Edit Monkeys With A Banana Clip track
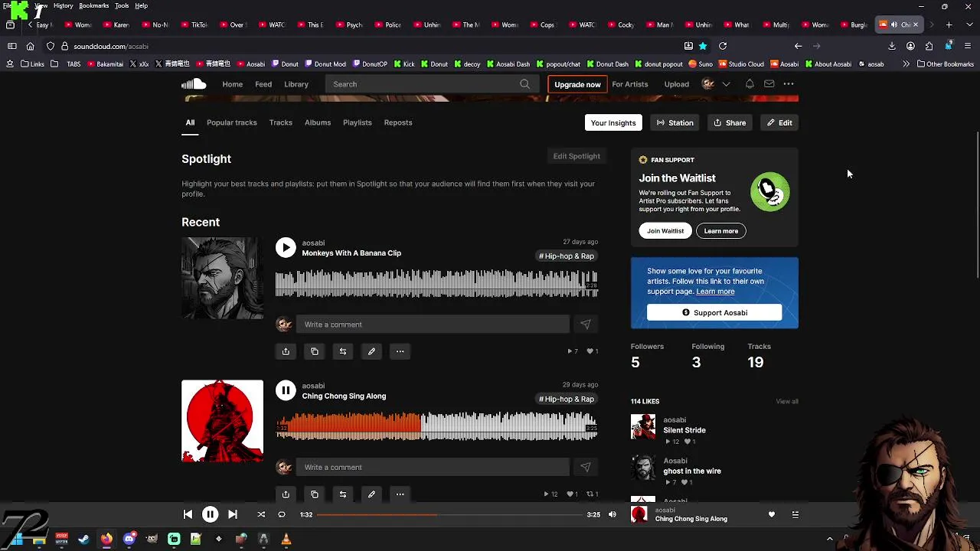 click(371, 351)
